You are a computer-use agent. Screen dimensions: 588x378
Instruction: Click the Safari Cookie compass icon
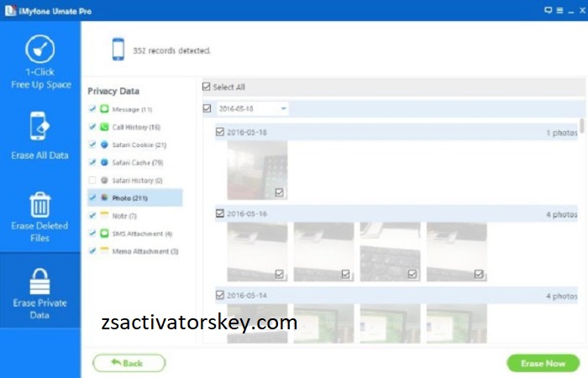[x=104, y=144]
